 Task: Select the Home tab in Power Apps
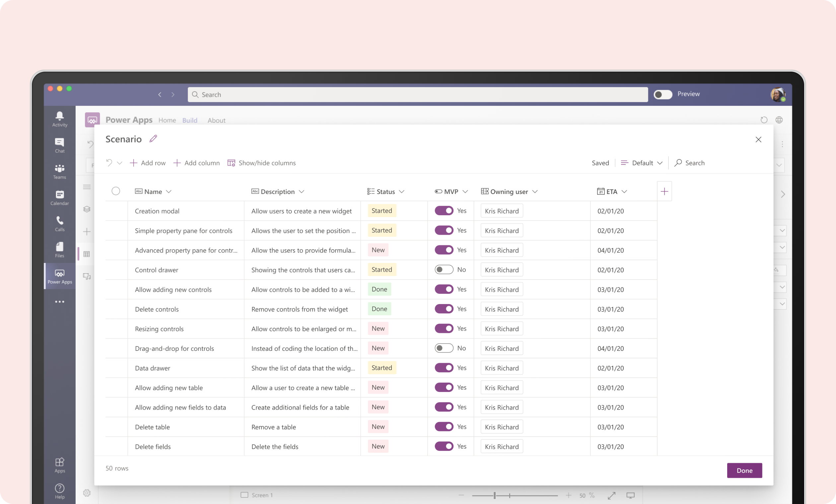[x=167, y=120]
